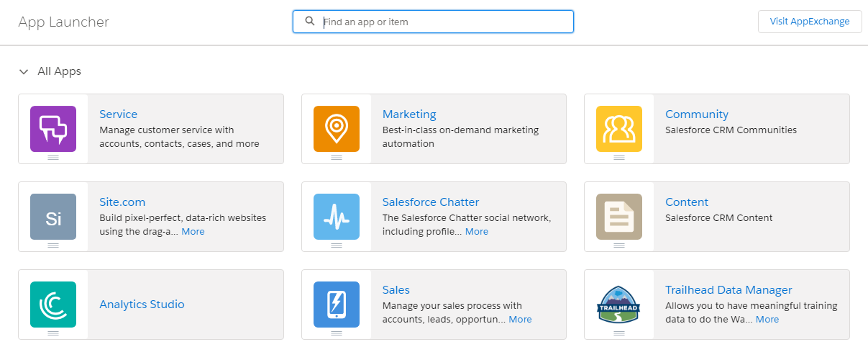The width and height of the screenshot is (868, 347).
Task: Expand Site.com description with More
Action: pyautogui.click(x=193, y=232)
